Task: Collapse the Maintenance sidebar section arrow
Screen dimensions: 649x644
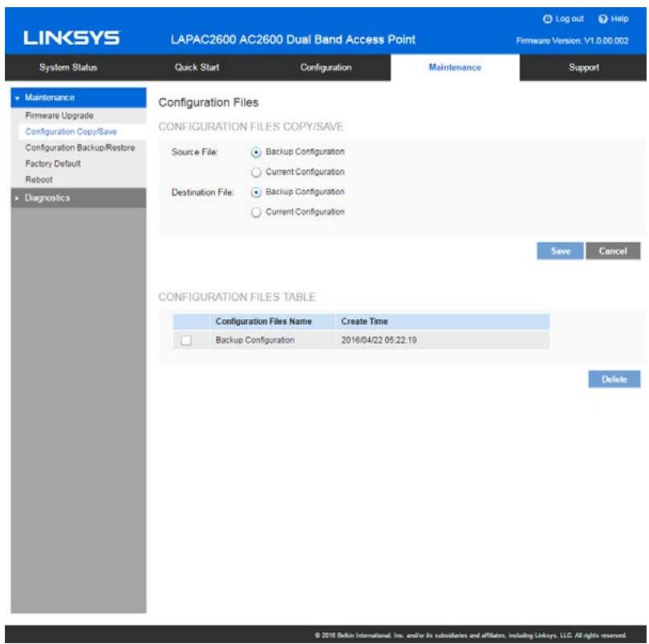Action: coord(17,98)
